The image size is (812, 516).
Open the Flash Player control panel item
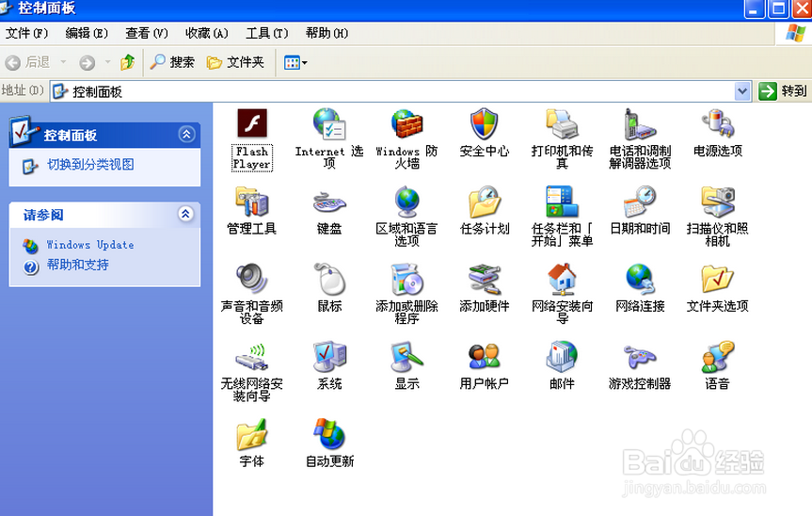pos(252,123)
